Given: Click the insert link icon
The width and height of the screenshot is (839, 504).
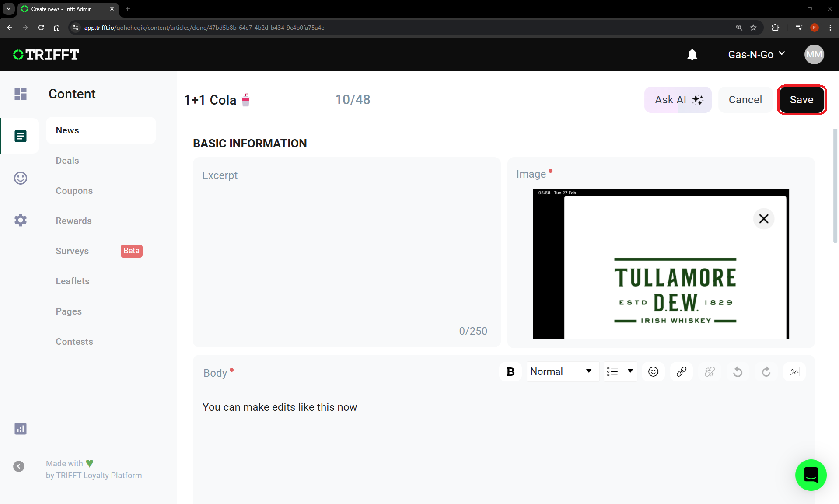Looking at the screenshot, I should pos(682,372).
